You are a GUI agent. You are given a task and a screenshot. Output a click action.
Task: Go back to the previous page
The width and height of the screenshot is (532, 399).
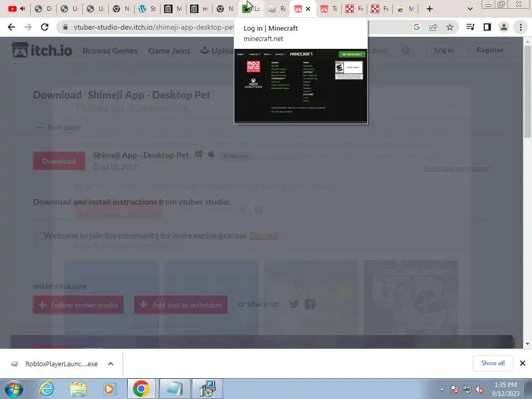pos(11,27)
